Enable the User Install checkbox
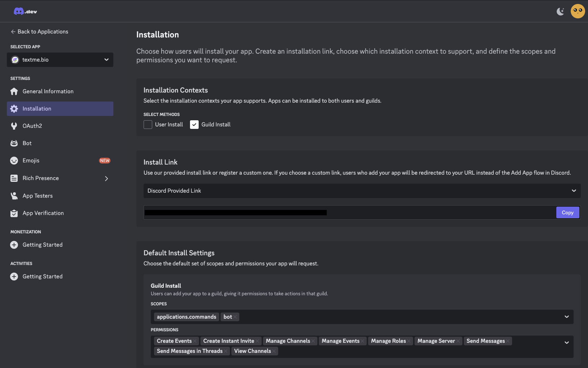 tap(148, 125)
